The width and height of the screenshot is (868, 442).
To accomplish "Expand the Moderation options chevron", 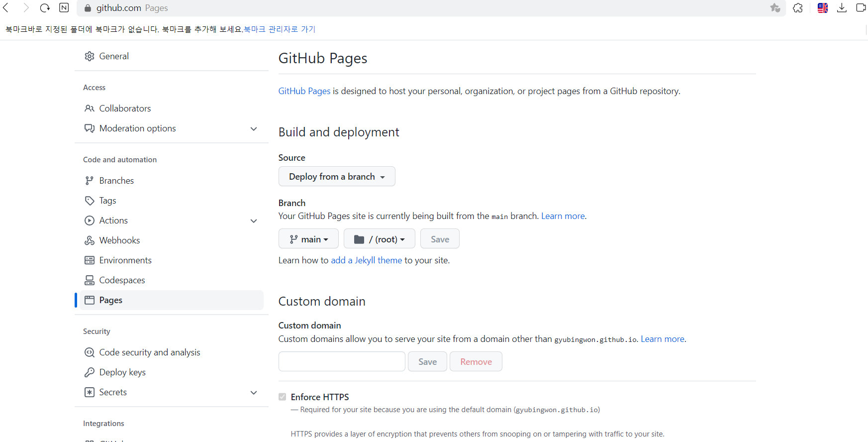I will pos(254,128).
